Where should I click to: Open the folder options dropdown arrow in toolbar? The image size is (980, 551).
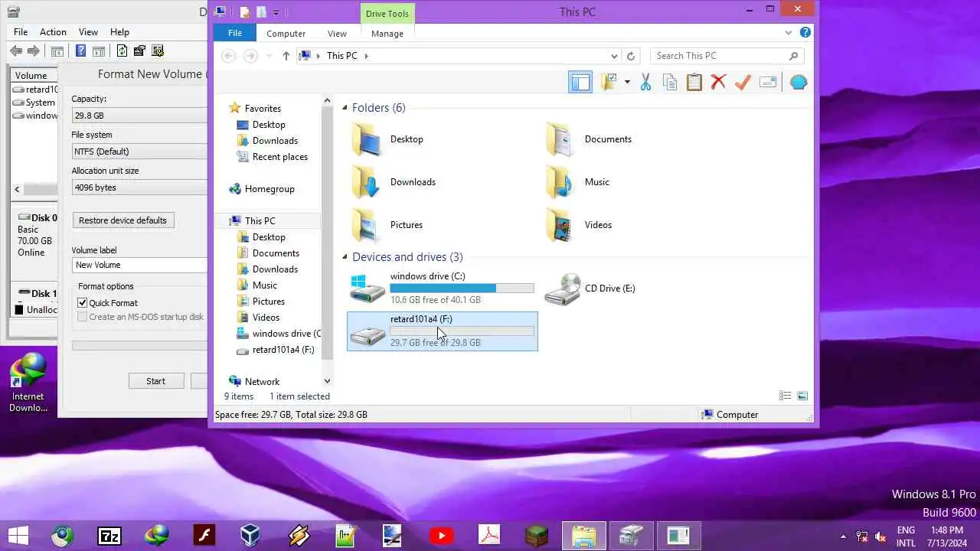click(x=627, y=82)
